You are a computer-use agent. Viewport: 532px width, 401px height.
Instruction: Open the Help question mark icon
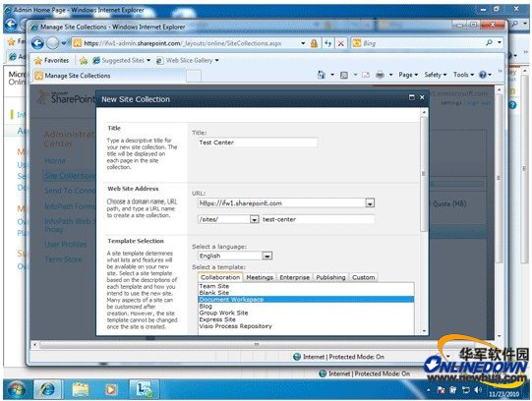coord(483,75)
